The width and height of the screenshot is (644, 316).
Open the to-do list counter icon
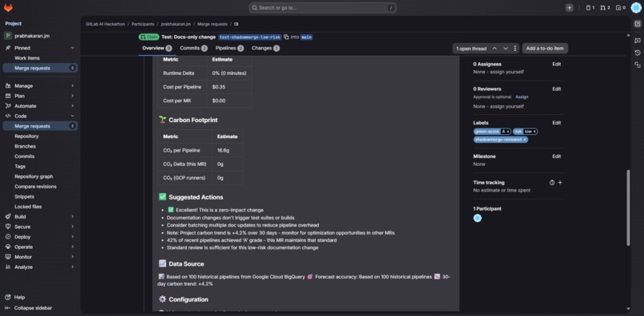621,8
